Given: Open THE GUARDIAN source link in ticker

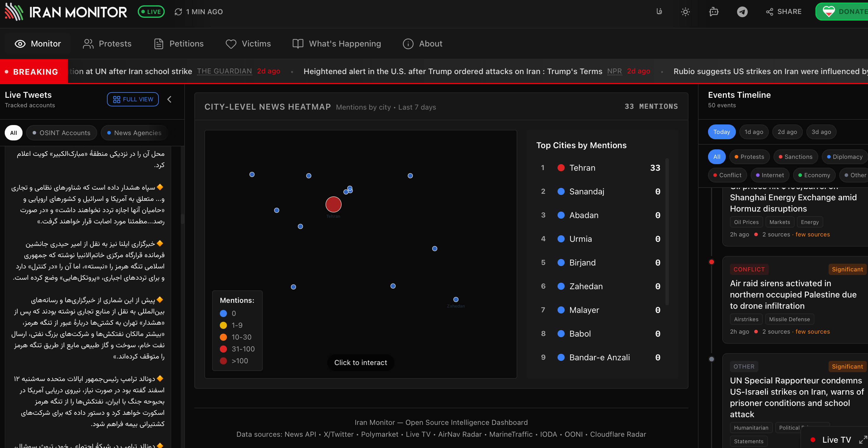Looking at the screenshot, I should (225, 71).
